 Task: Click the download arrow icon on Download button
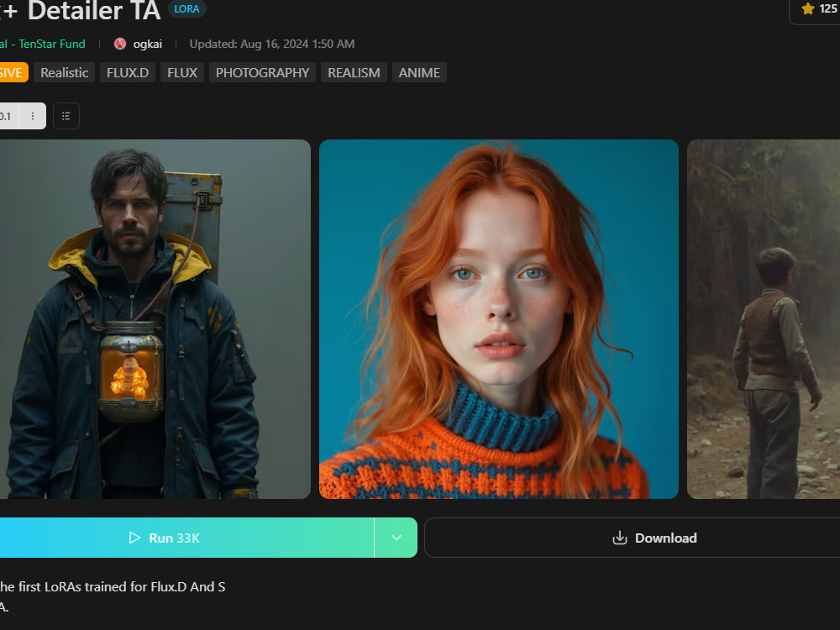tap(619, 538)
